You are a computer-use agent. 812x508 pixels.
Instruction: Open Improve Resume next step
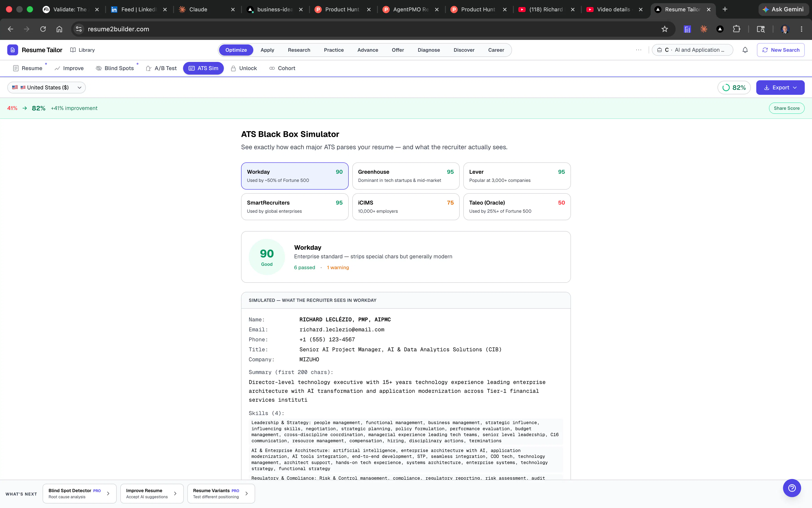click(x=152, y=493)
